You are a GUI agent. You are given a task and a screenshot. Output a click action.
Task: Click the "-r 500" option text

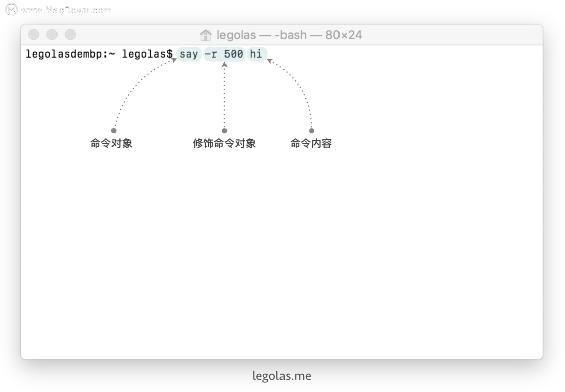pyautogui.click(x=224, y=54)
